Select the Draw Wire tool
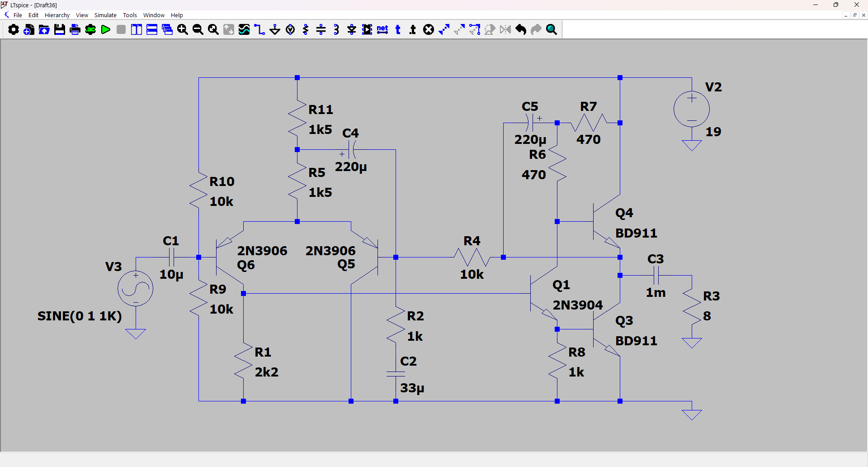 tap(259, 30)
